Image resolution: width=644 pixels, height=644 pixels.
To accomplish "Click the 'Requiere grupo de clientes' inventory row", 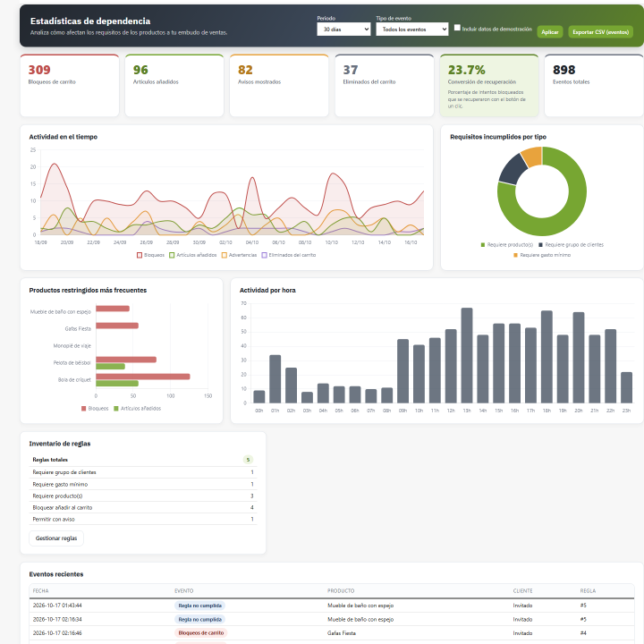I will coord(143,472).
